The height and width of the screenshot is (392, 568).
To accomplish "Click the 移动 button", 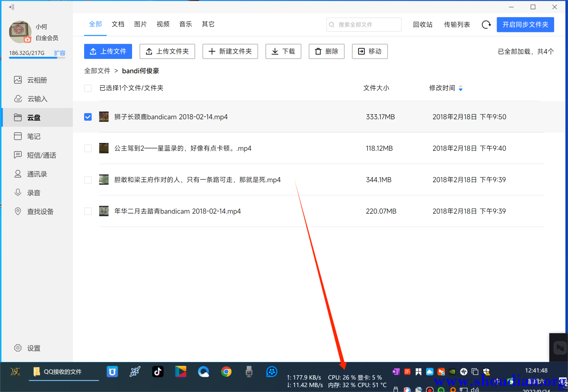I will (x=370, y=51).
